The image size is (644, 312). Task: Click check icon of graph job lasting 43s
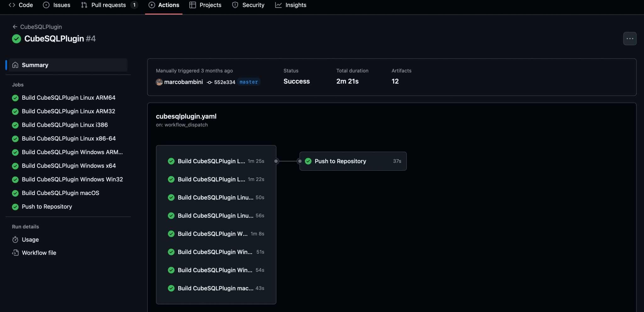(171, 288)
